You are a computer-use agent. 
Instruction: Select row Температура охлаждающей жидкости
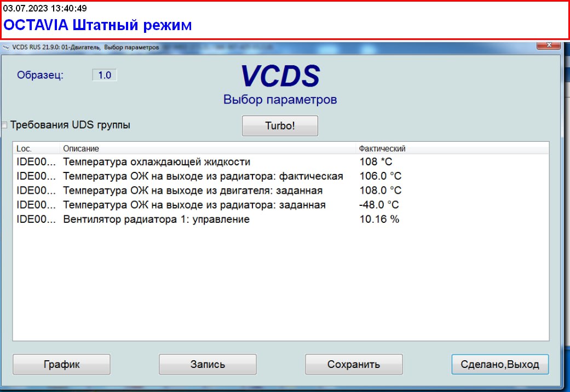pos(281,162)
